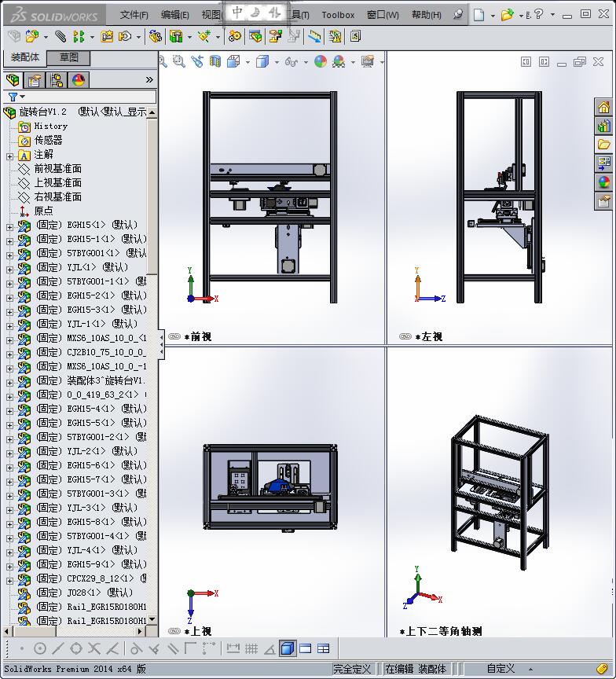
Task: Click the Smart Fasteners icon
Action: [x=107, y=37]
